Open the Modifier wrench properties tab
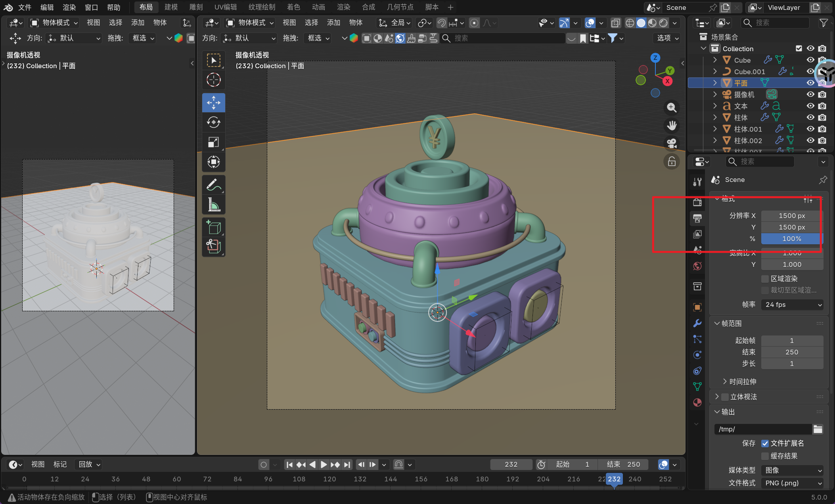This screenshot has height=504, width=835. click(697, 323)
